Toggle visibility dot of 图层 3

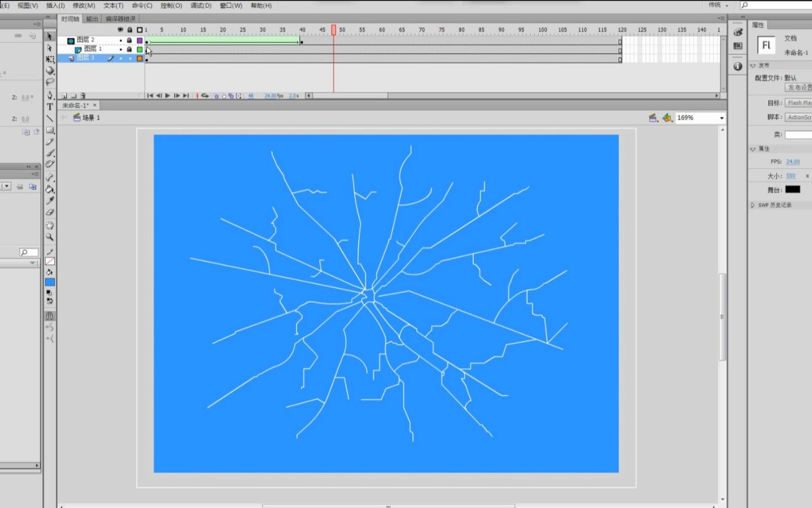(121, 58)
